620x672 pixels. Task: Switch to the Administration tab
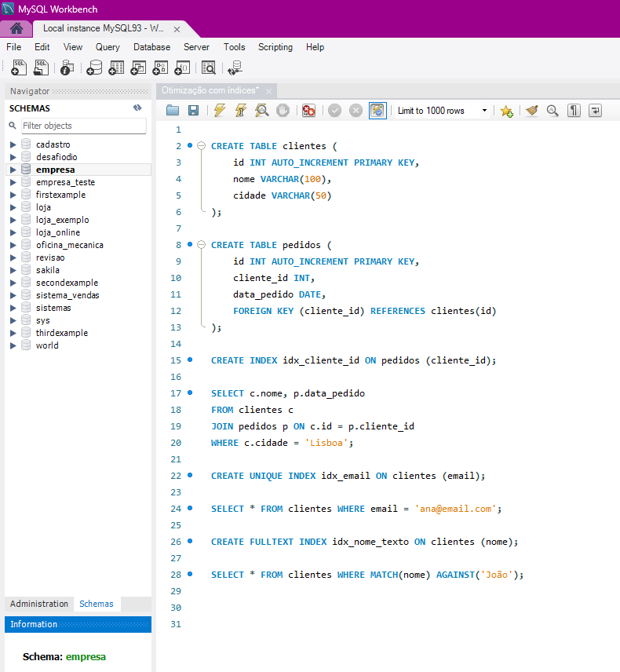(x=39, y=604)
